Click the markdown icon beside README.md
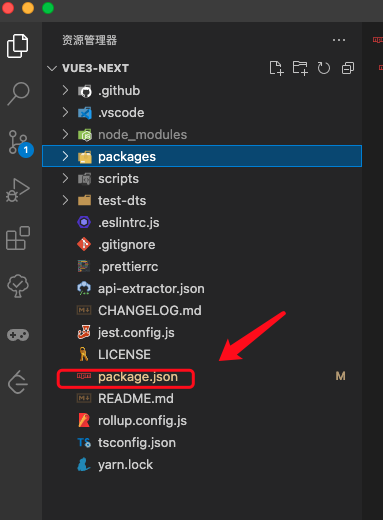Viewport: 383px width, 520px height. pos(84,398)
